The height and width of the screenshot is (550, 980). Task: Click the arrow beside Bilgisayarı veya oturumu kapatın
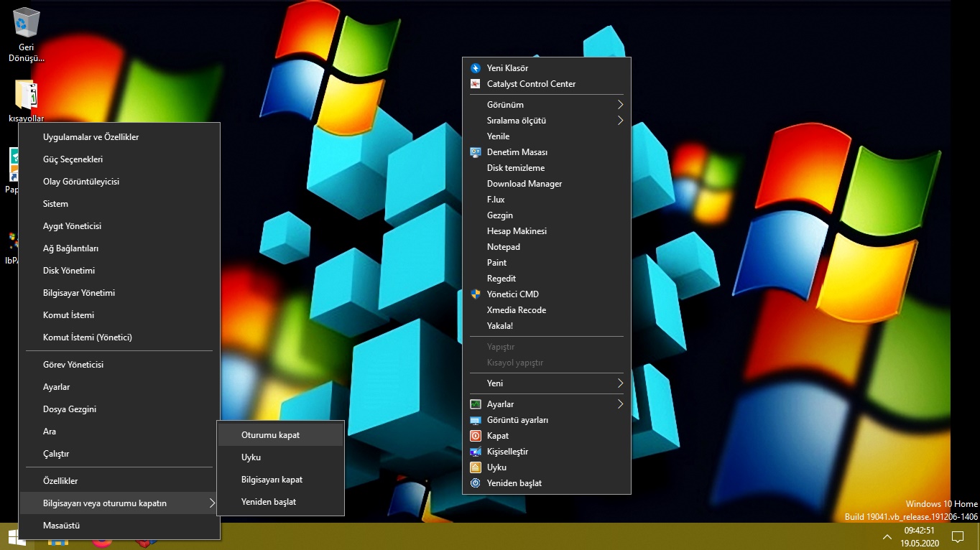tap(211, 503)
